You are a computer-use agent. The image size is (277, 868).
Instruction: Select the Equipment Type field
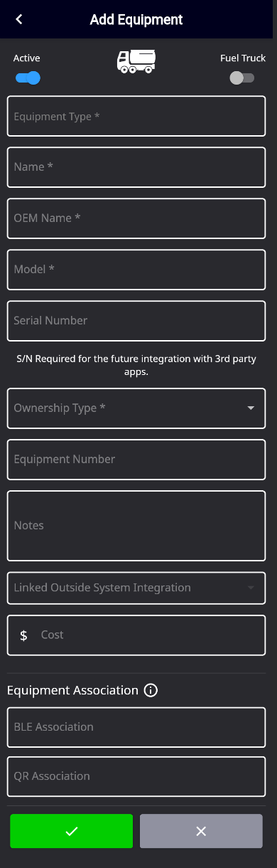click(136, 117)
